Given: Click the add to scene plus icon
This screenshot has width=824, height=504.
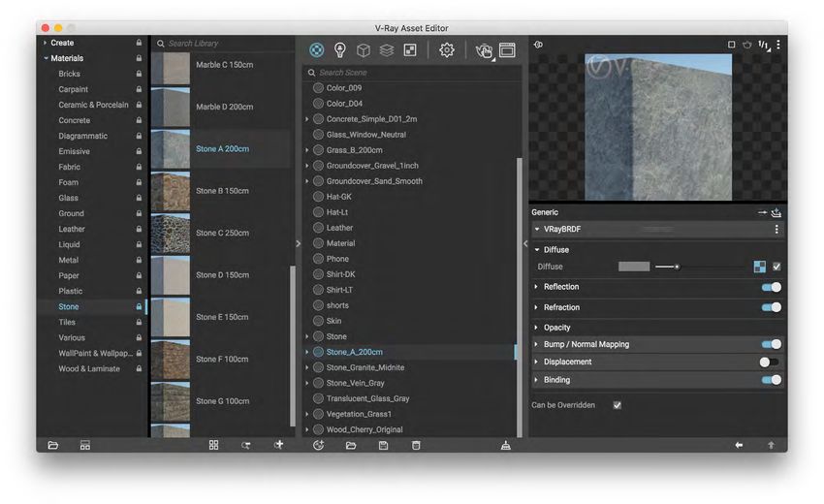Looking at the screenshot, I should (x=278, y=445).
